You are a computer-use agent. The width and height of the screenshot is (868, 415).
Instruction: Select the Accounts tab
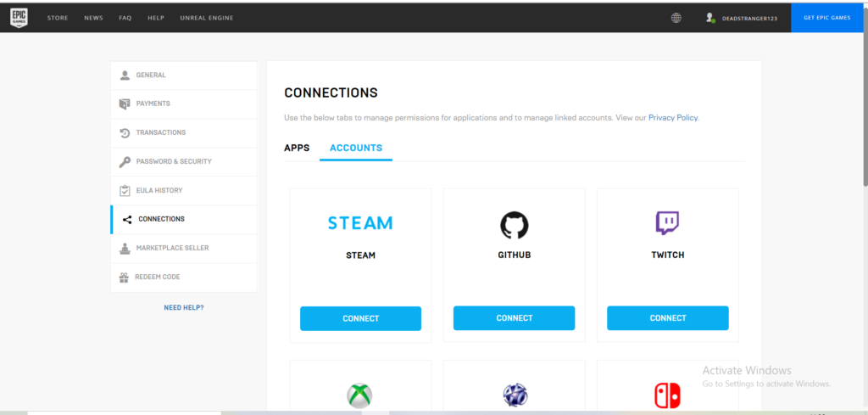(356, 149)
